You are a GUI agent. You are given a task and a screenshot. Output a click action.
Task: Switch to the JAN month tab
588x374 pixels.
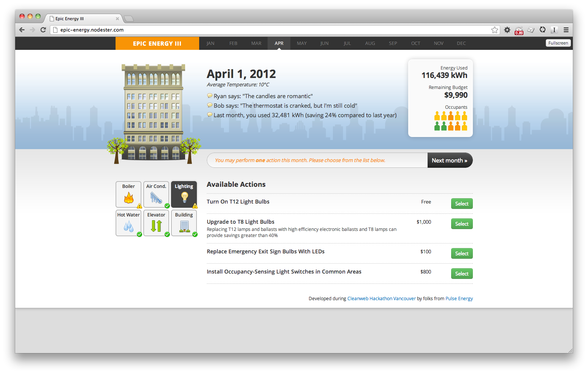tap(210, 43)
